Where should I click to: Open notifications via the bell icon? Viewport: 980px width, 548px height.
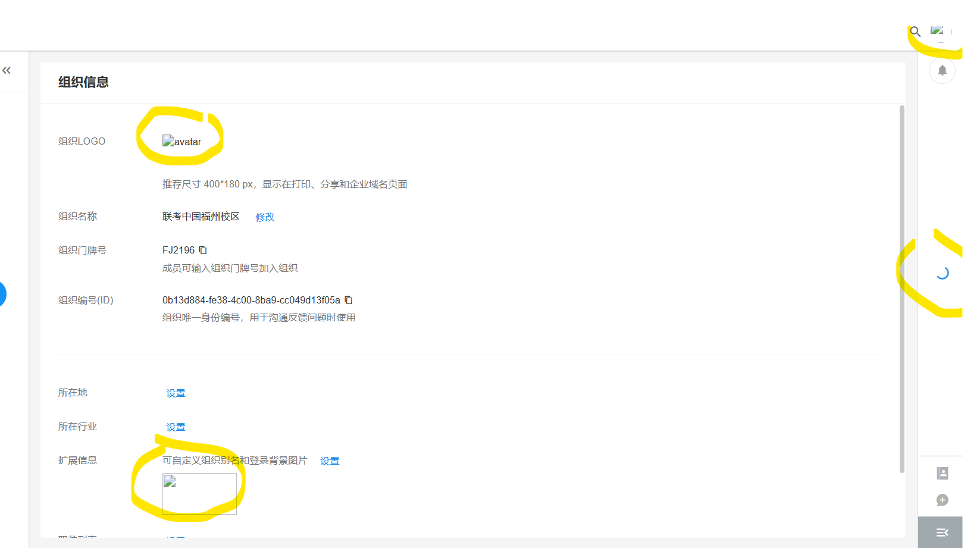942,70
